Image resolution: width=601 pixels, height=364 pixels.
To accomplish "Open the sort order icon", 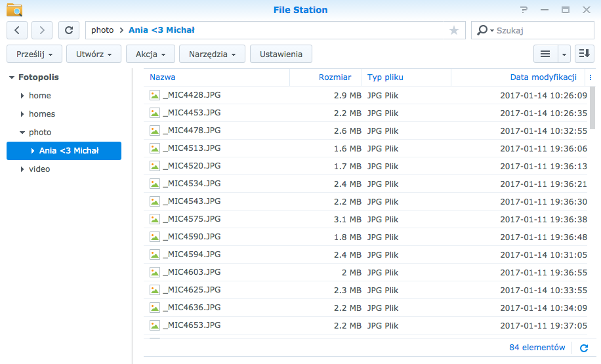I will [585, 54].
